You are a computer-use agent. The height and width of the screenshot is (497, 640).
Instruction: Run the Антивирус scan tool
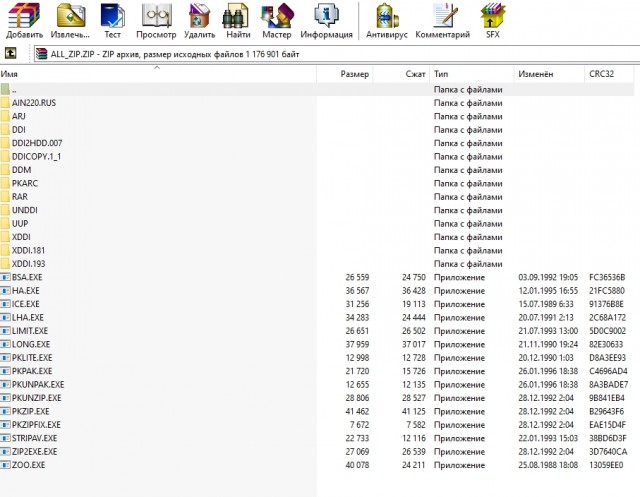[387, 20]
